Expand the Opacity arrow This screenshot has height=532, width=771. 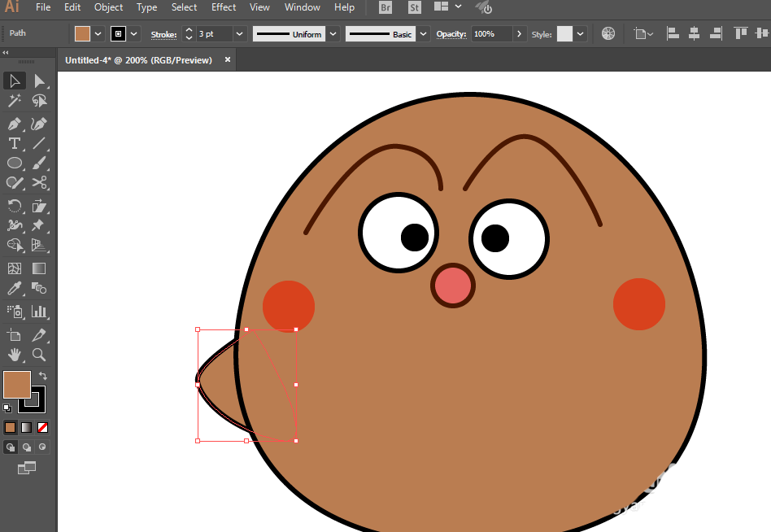point(519,34)
